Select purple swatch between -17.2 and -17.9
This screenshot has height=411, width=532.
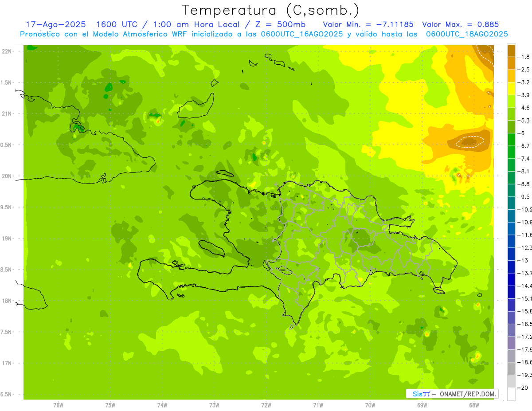point(511,343)
